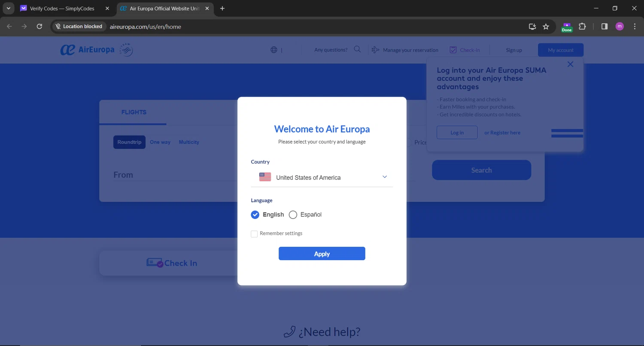Screen dimensions: 644x346
Task: Click the phone icon beside Need help
Action: tap(290, 331)
